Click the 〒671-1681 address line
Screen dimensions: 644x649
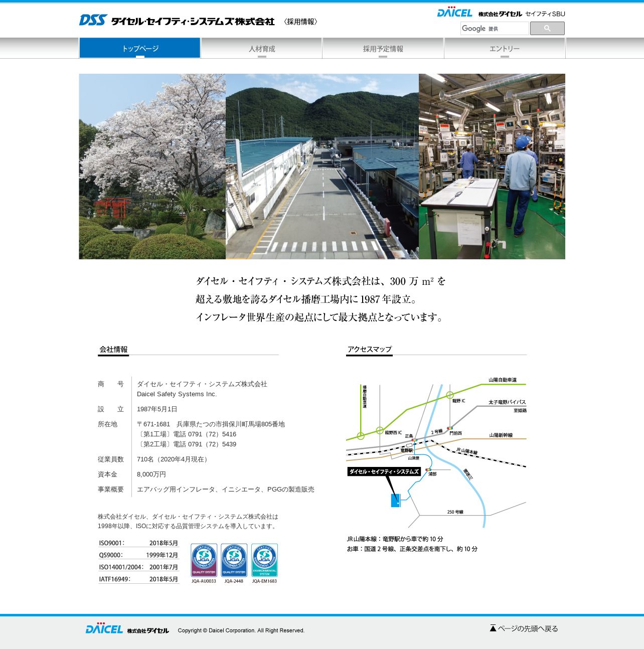(x=211, y=424)
